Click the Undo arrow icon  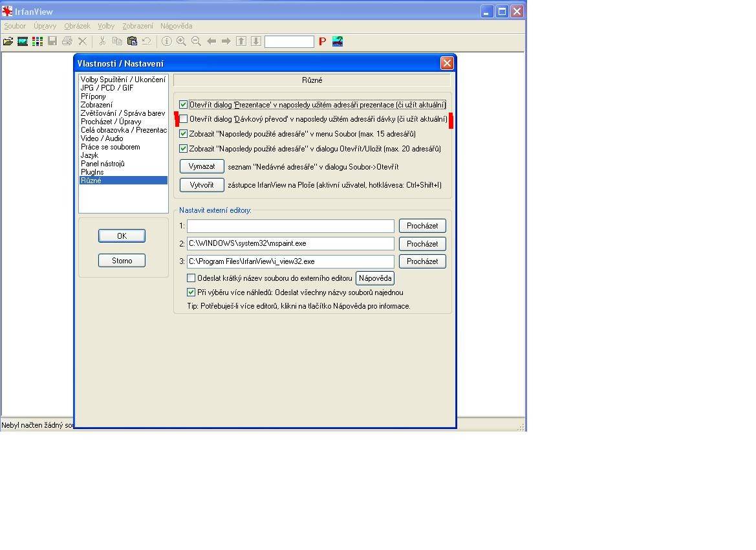(147, 41)
